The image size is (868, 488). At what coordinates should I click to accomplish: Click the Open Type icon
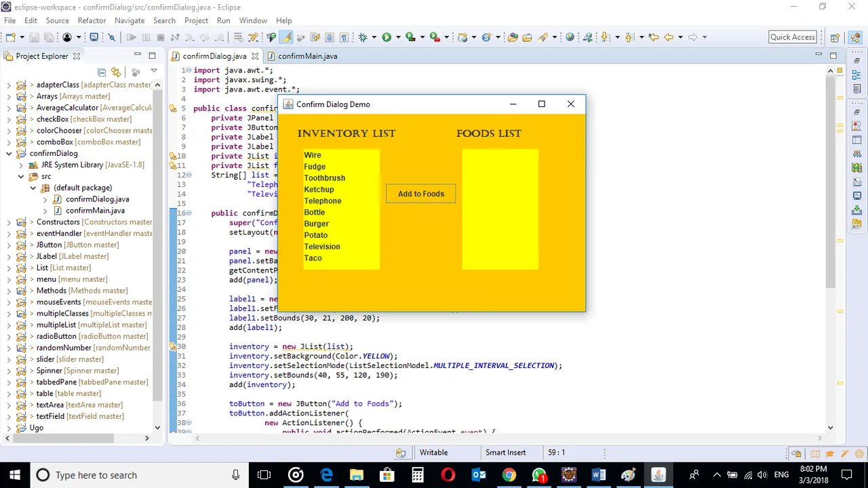coord(513,37)
